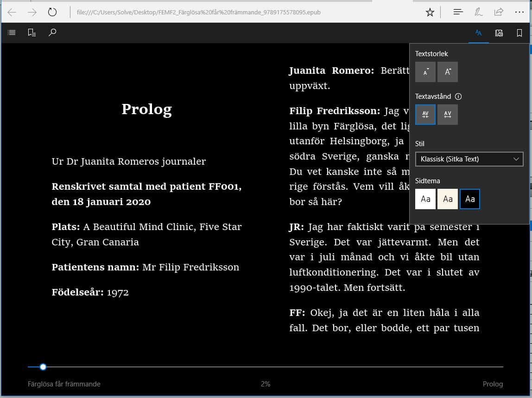Click the 'JR:' paragraph text
Viewport: 532px width, 398px height.
[x=384, y=257]
